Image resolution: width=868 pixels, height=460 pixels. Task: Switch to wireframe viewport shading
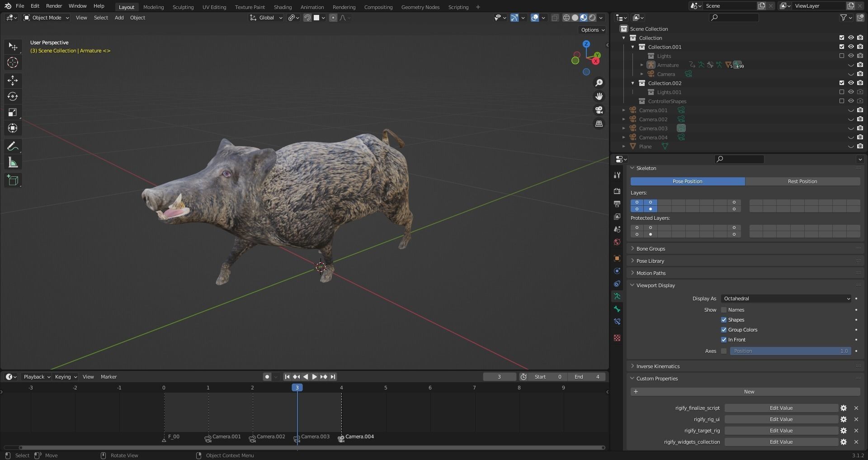566,18
